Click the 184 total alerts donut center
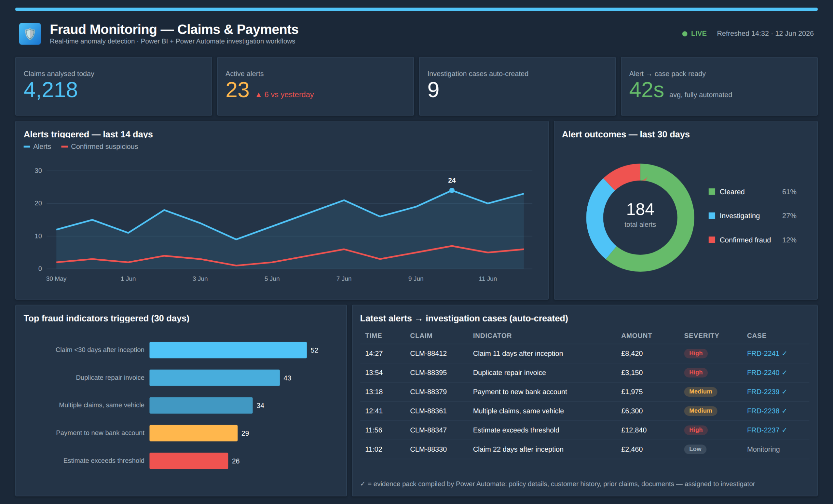Screen dimensions: 833x504 click(x=640, y=209)
